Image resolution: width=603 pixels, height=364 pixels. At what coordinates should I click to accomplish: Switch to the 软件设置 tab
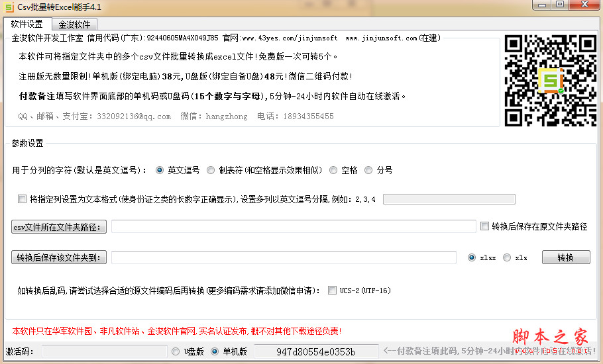point(27,24)
